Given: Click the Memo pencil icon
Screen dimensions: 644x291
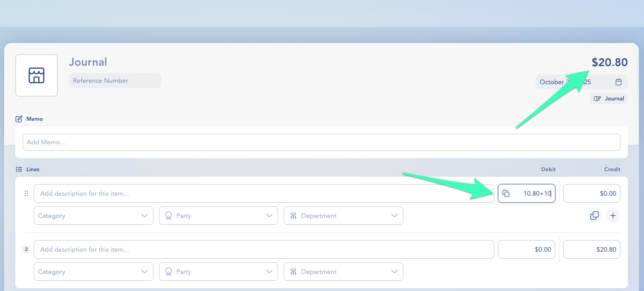Looking at the screenshot, I should (19, 119).
